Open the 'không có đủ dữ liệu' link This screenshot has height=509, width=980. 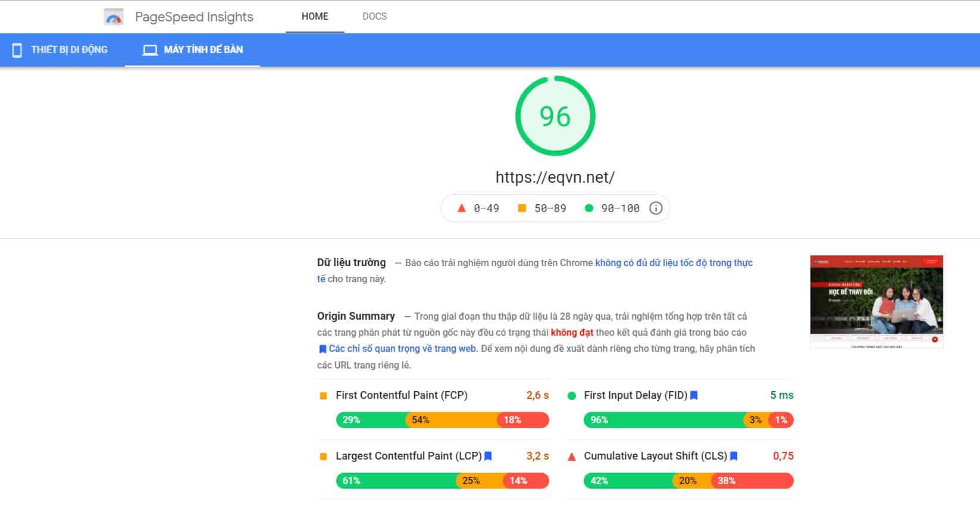(x=674, y=263)
